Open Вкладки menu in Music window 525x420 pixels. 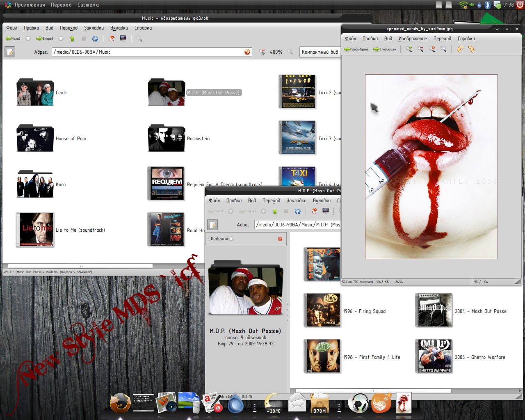click(x=119, y=28)
